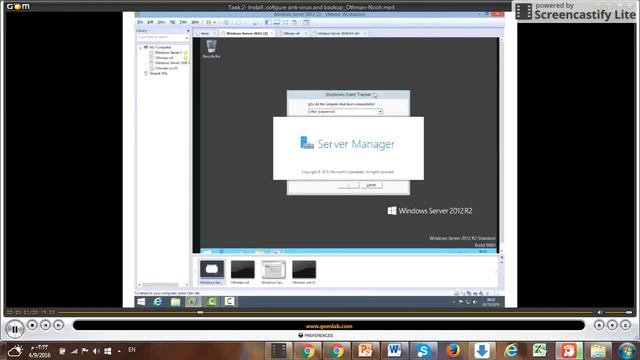Click the GOM Player volume slider handle
Screen dimensions: 640x360
coord(629,312)
